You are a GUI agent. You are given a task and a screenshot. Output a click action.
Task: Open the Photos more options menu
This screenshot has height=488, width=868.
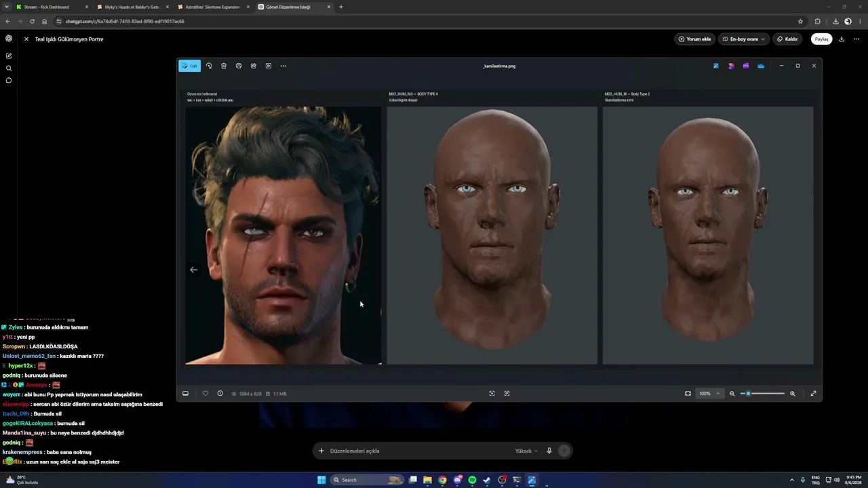click(283, 66)
